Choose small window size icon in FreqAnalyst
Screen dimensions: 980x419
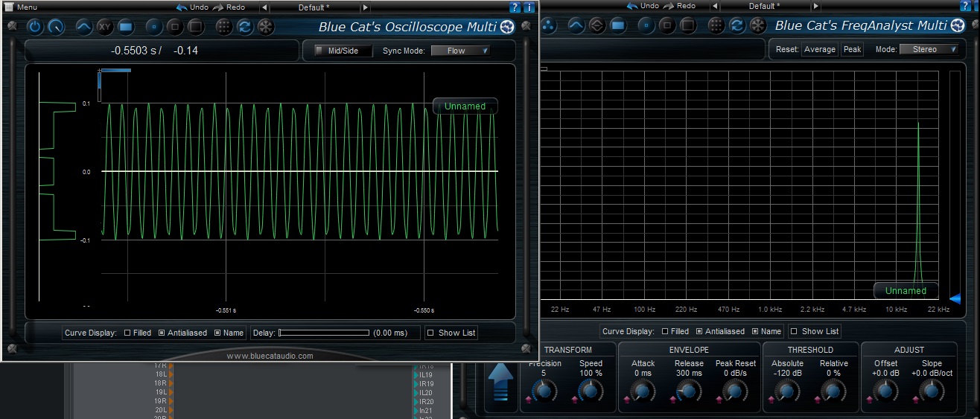pos(646,26)
